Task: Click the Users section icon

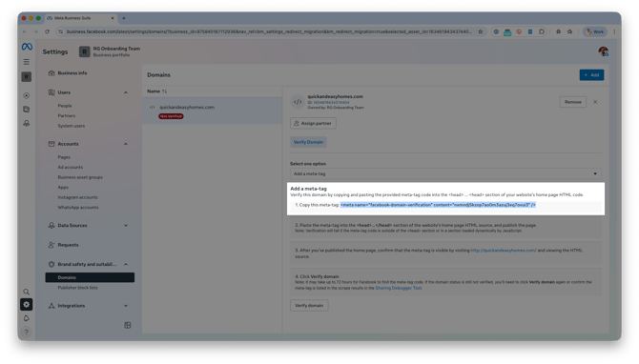Action: tap(52, 92)
